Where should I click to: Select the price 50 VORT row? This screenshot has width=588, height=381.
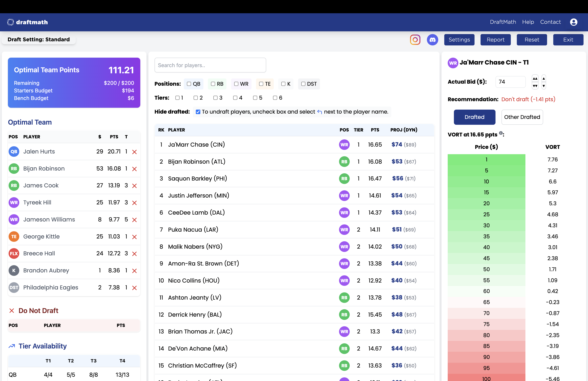pos(486,269)
